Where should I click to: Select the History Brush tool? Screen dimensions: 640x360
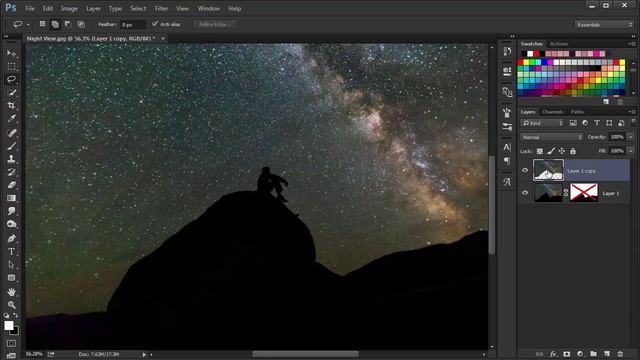tap(11, 172)
